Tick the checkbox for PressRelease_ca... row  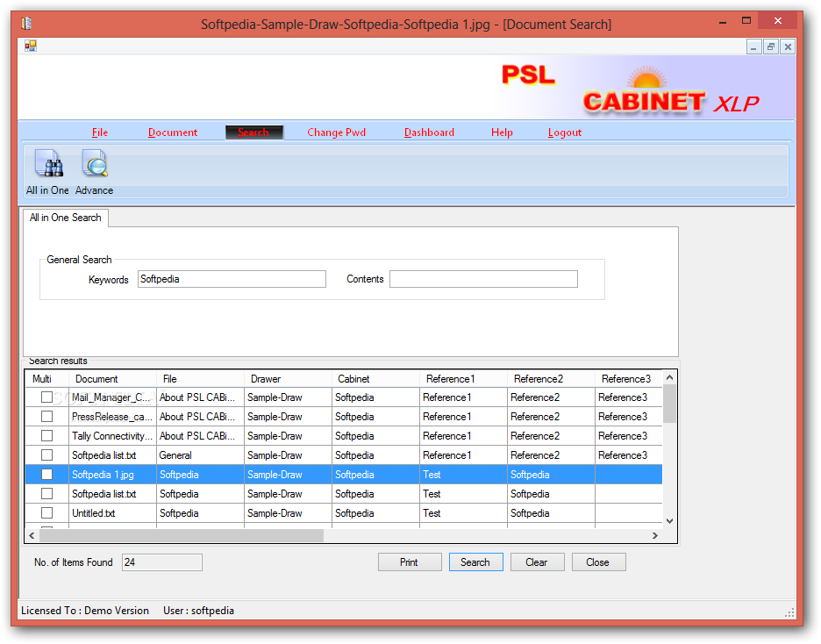[x=47, y=416]
